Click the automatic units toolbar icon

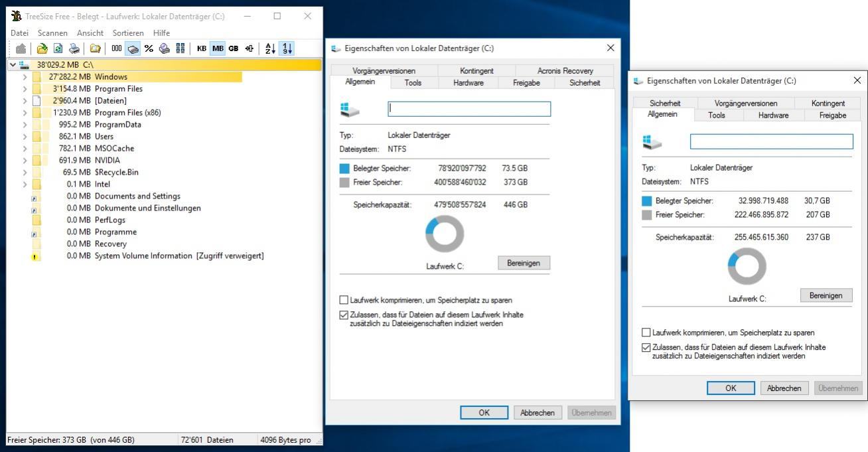pos(250,48)
